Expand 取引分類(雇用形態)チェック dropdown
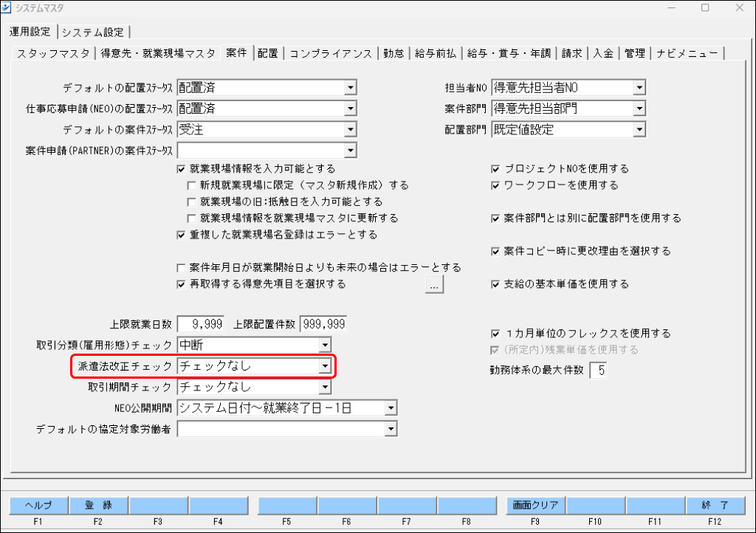The width and height of the screenshot is (756, 533). [325, 345]
